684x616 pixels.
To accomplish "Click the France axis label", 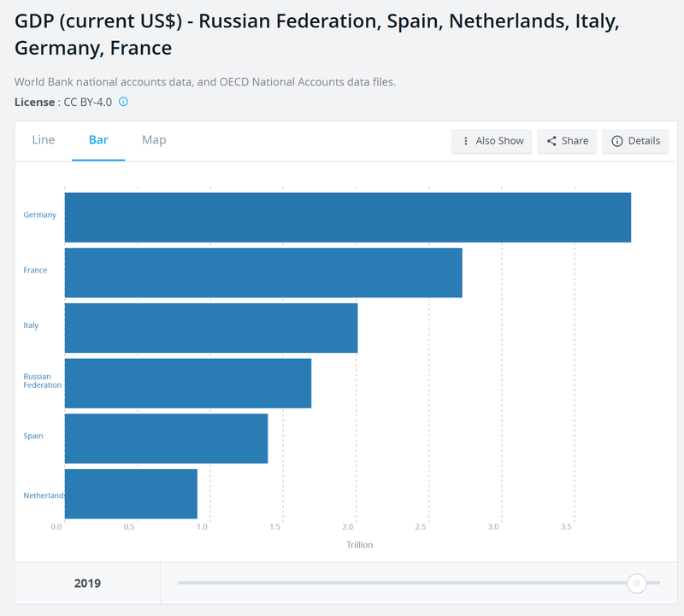I will coord(35,270).
